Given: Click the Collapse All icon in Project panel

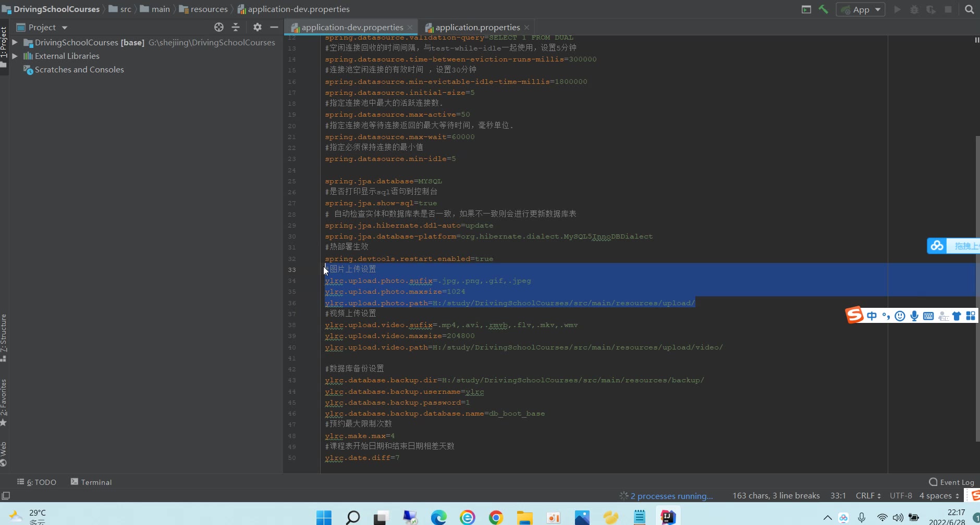Looking at the screenshot, I should click(236, 27).
